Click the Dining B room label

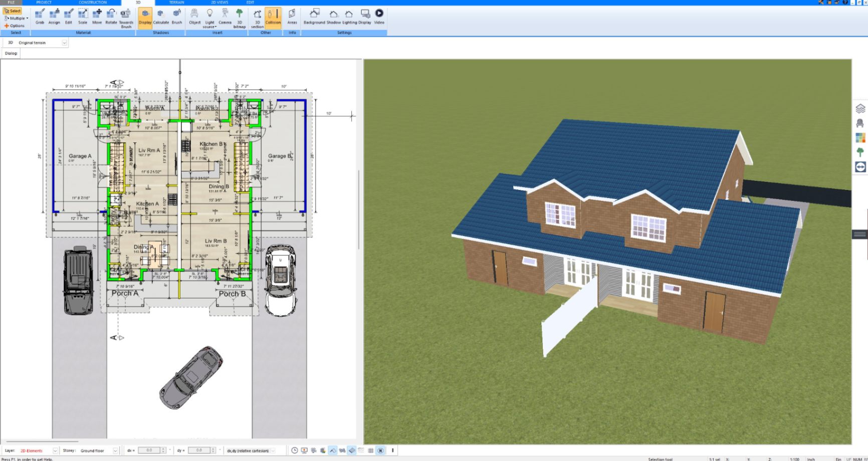[x=219, y=186]
